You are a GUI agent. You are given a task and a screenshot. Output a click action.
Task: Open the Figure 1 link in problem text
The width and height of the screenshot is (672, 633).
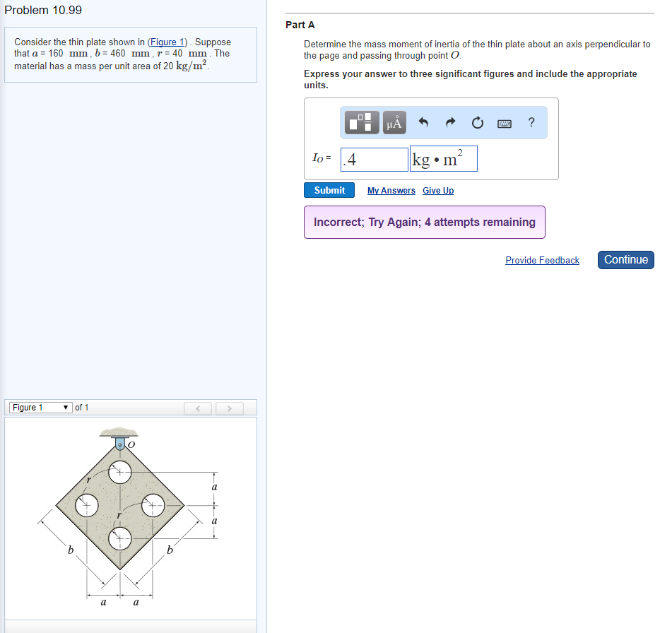[x=167, y=42]
